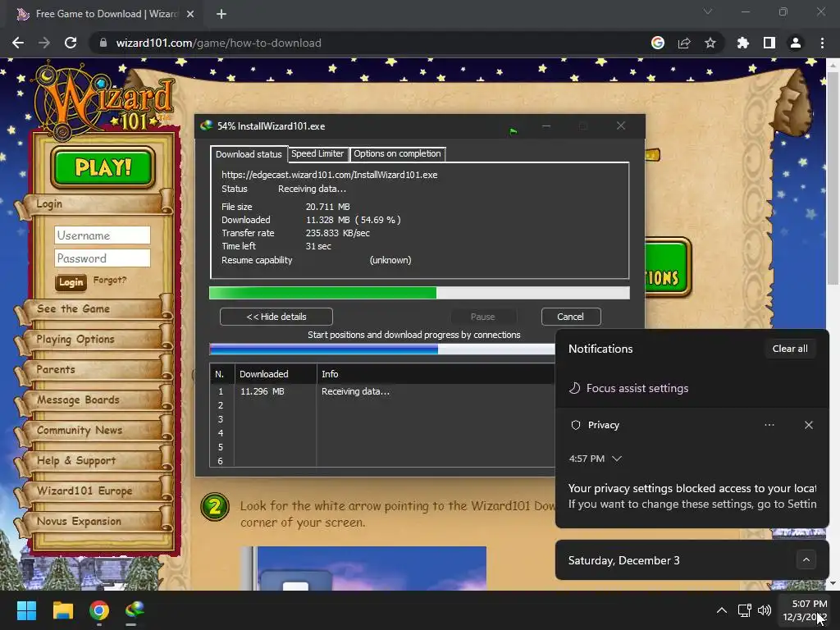Screen dimensions: 840x630
Task: Click the Info column header
Action: (436, 374)
